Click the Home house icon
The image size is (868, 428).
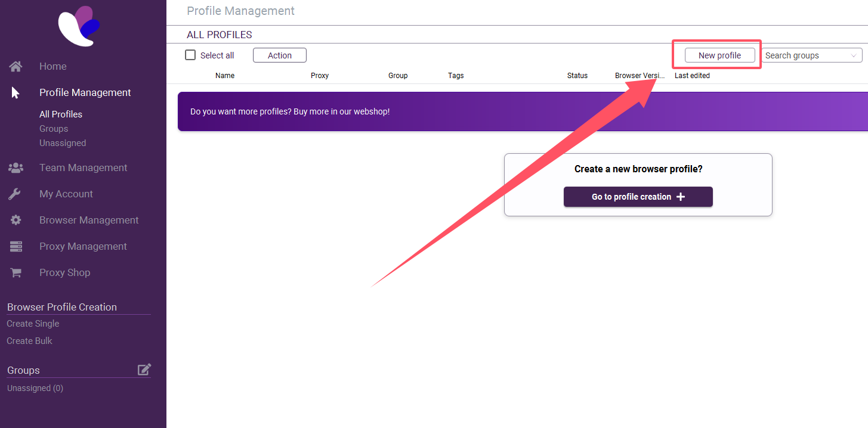16,66
